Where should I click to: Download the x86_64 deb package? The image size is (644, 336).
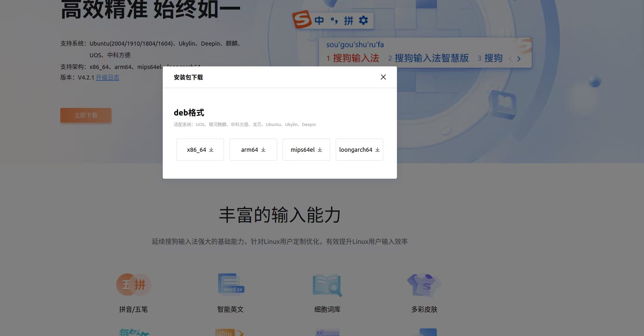click(x=200, y=150)
